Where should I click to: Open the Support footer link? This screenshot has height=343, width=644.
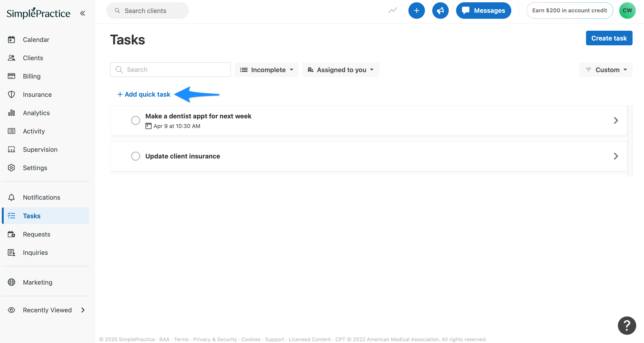275,339
